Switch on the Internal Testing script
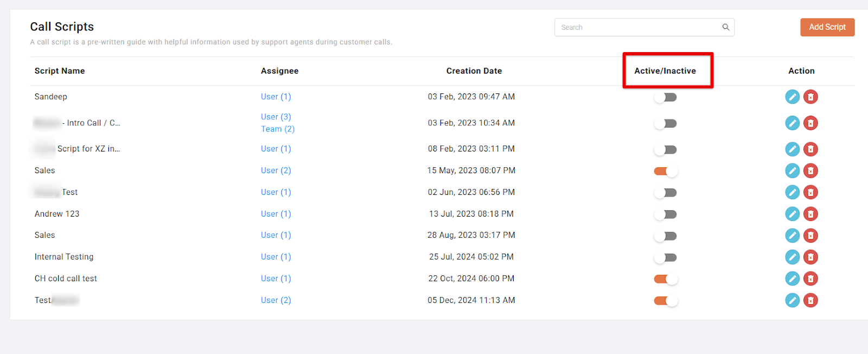 point(665,257)
